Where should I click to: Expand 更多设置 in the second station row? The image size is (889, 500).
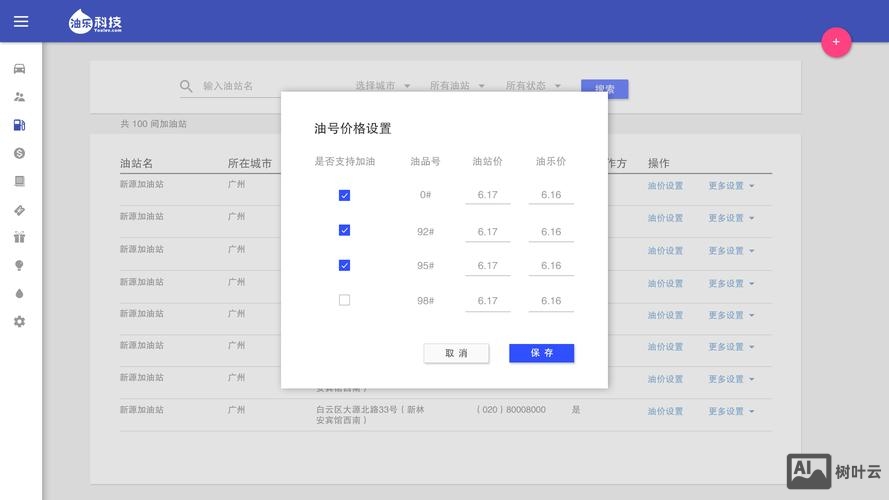(731, 218)
